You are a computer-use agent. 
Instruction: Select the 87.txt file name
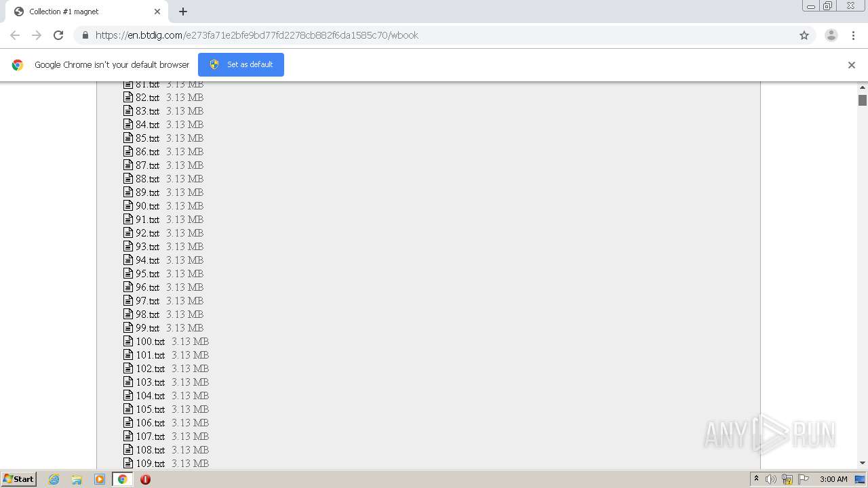click(147, 165)
